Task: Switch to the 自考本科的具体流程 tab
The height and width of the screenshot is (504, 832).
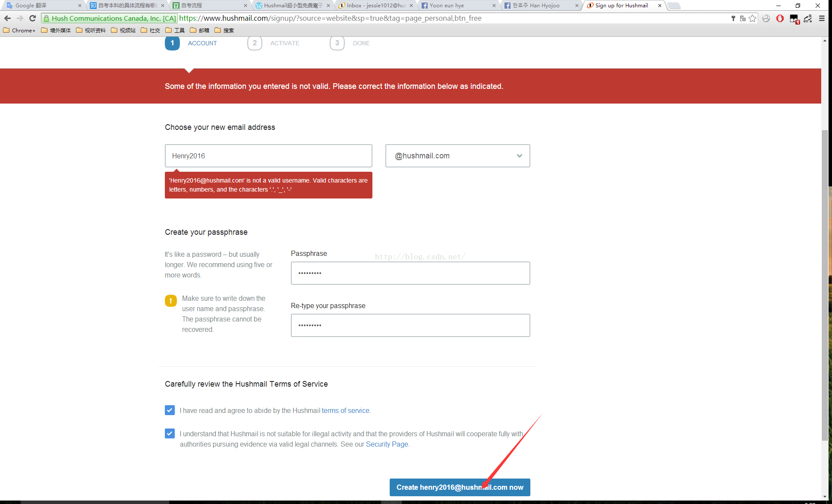Action: click(125, 6)
